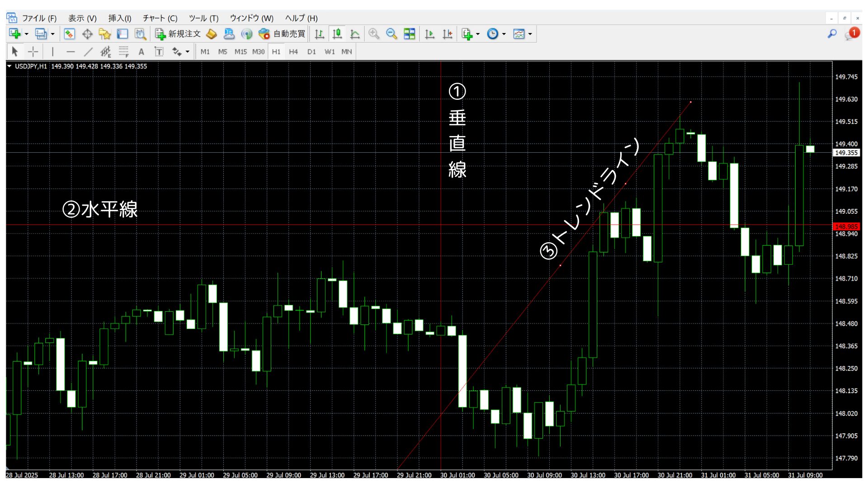868x488 pixels.
Task: Select the trendline drawing tool
Action: pyautogui.click(x=88, y=52)
